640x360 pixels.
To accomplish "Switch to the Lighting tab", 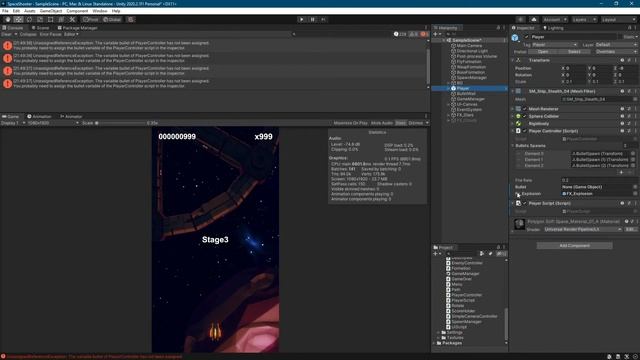I will [553, 28].
